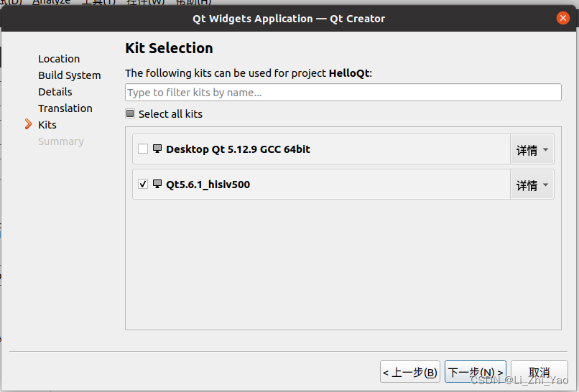Click the monitor icon beside Qt5.6.1_hisiv500
The image size is (579, 392).
(157, 184)
